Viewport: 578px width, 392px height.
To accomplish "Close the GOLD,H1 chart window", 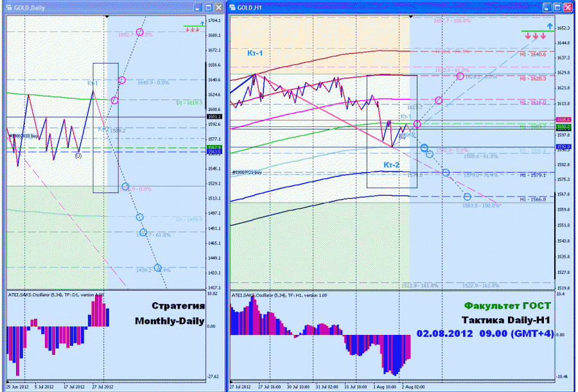I will click(x=568, y=7).
